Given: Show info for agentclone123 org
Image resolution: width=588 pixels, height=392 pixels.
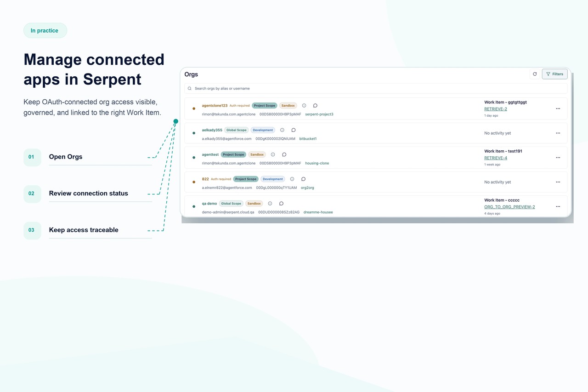Looking at the screenshot, I should 304,106.
